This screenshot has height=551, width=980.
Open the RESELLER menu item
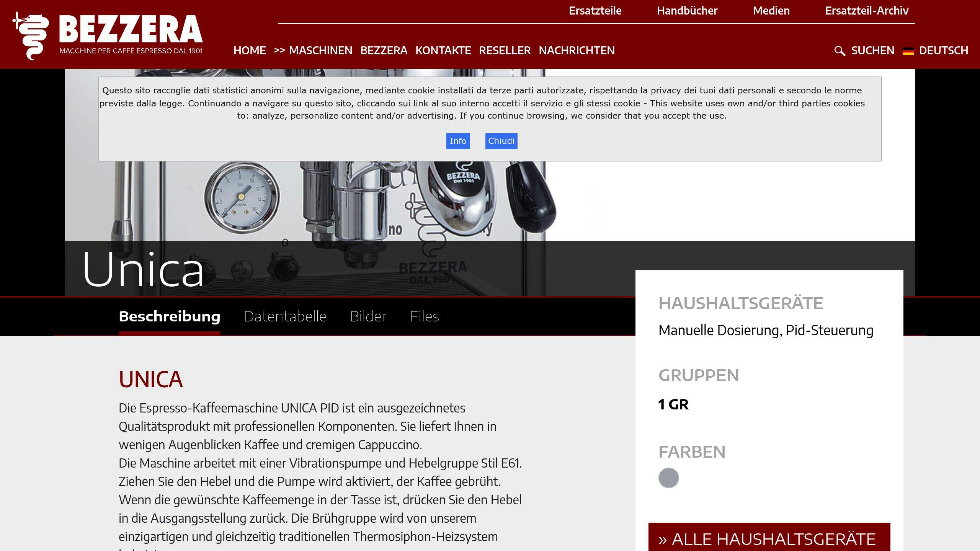point(505,51)
